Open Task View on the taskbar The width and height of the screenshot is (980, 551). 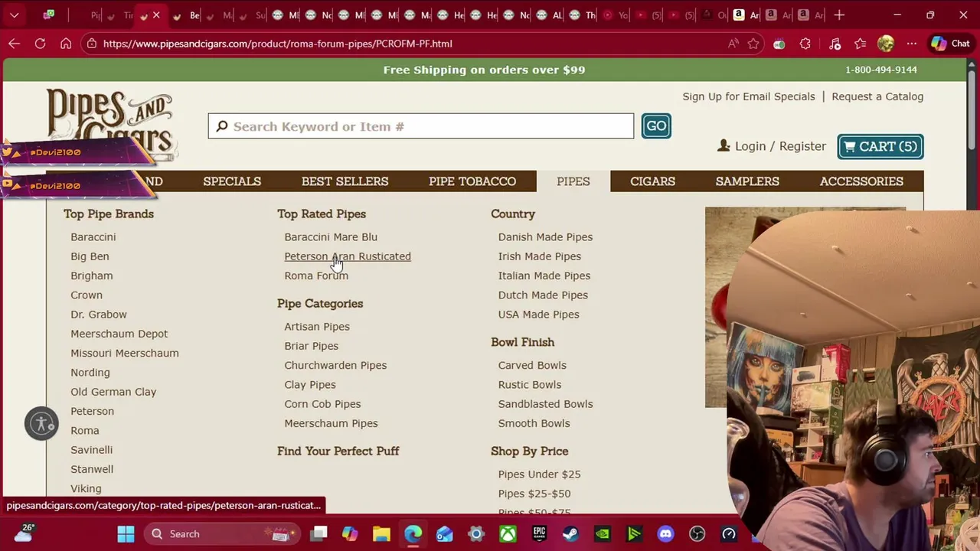pyautogui.click(x=319, y=533)
